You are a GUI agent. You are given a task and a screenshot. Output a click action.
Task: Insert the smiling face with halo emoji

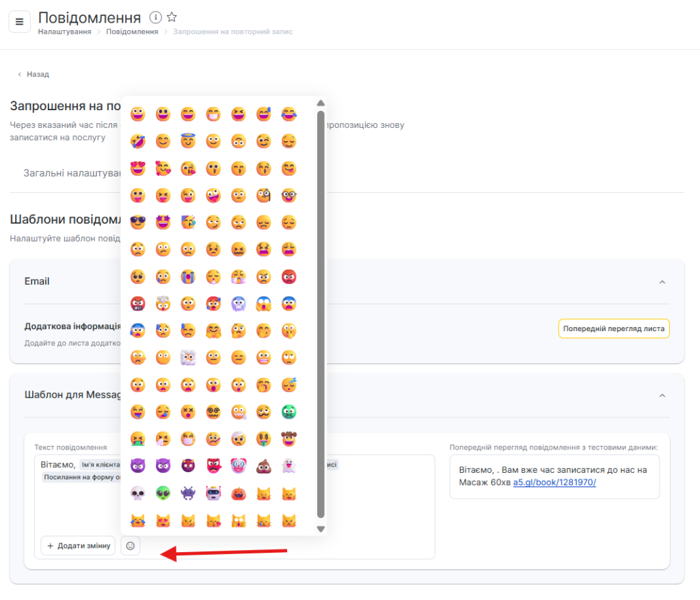click(x=188, y=141)
